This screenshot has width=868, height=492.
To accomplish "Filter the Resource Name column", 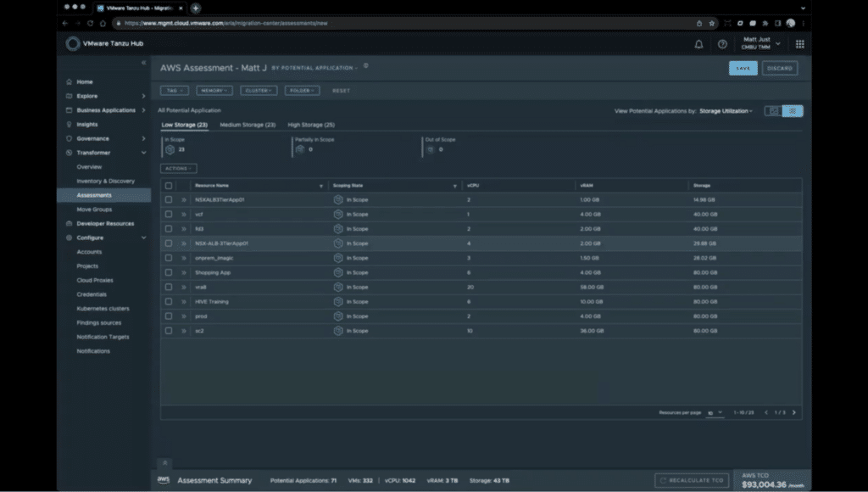I will coord(321,186).
